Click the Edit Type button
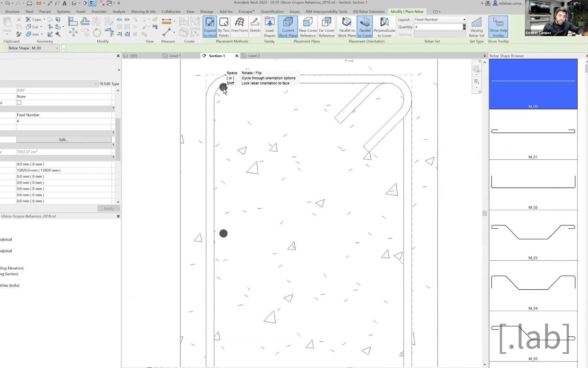 tap(110, 84)
